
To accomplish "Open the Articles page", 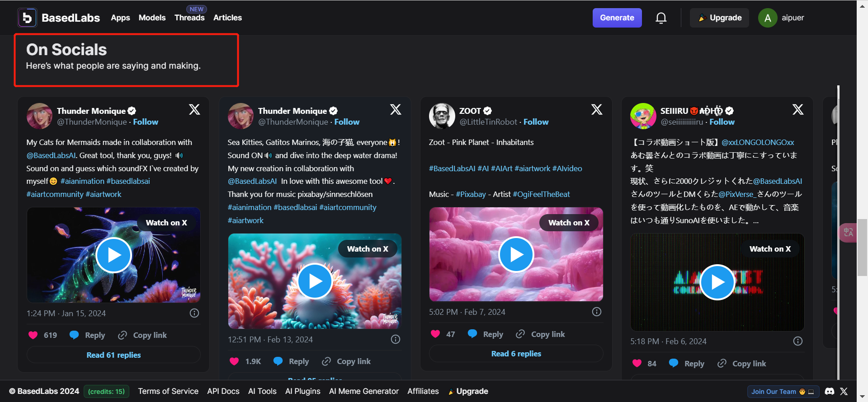I will (x=227, y=18).
